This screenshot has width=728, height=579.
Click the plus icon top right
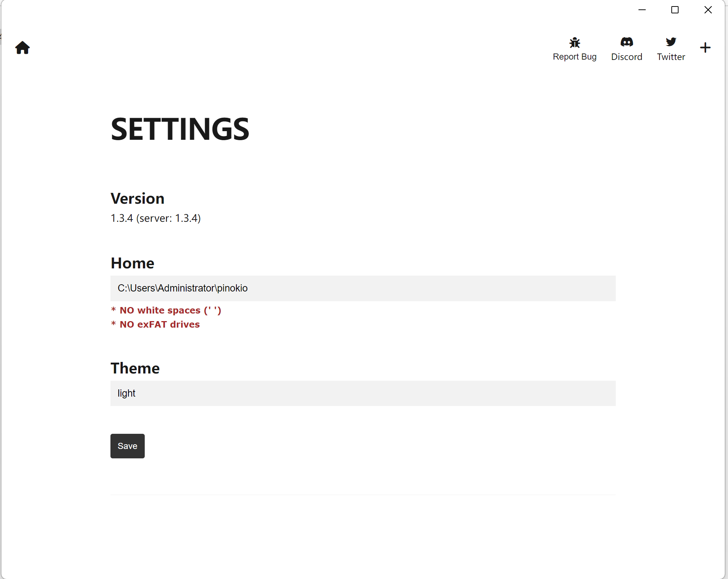[707, 48]
